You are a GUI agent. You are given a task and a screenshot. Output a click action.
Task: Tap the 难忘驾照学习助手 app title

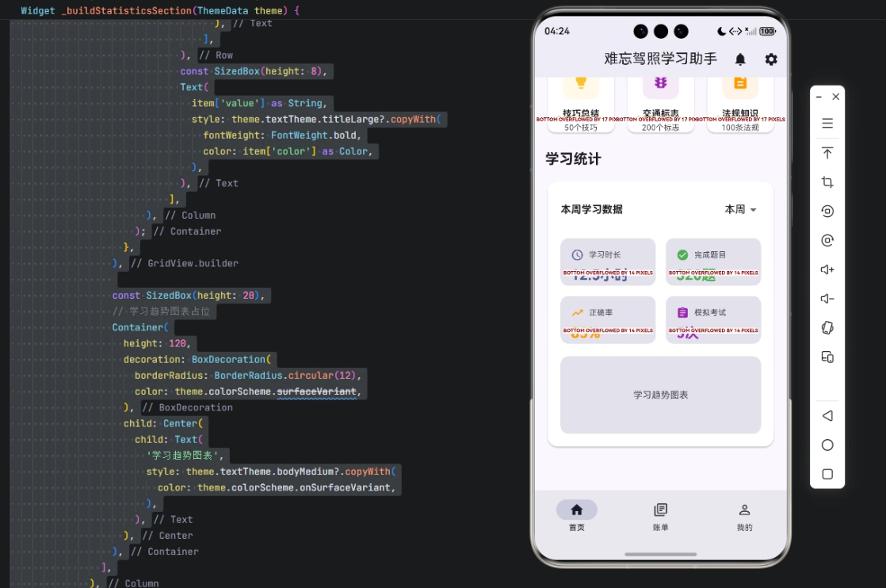click(x=661, y=59)
